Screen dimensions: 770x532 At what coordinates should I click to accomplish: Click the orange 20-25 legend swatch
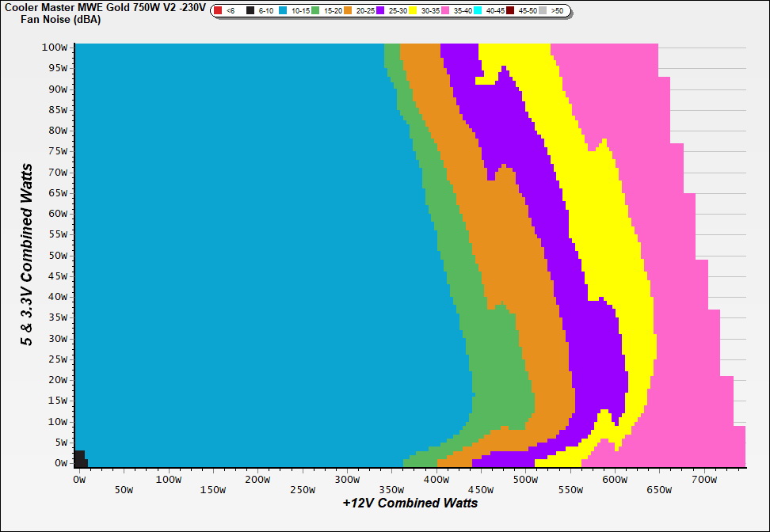(x=348, y=11)
